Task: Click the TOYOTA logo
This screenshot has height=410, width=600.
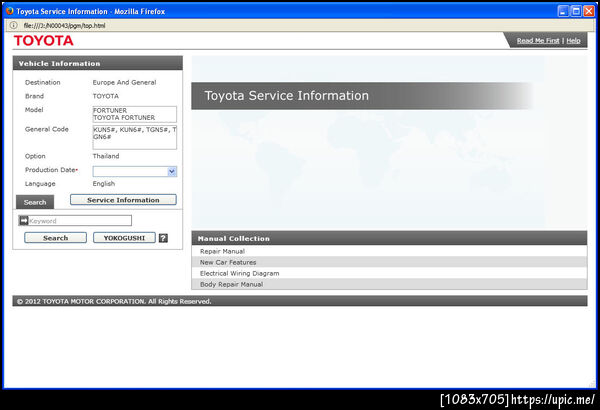Action: [x=43, y=41]
